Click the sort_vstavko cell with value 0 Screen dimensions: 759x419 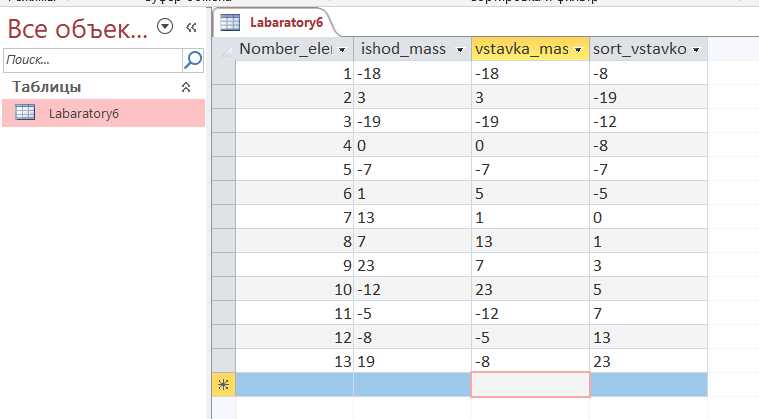point(649,217)
